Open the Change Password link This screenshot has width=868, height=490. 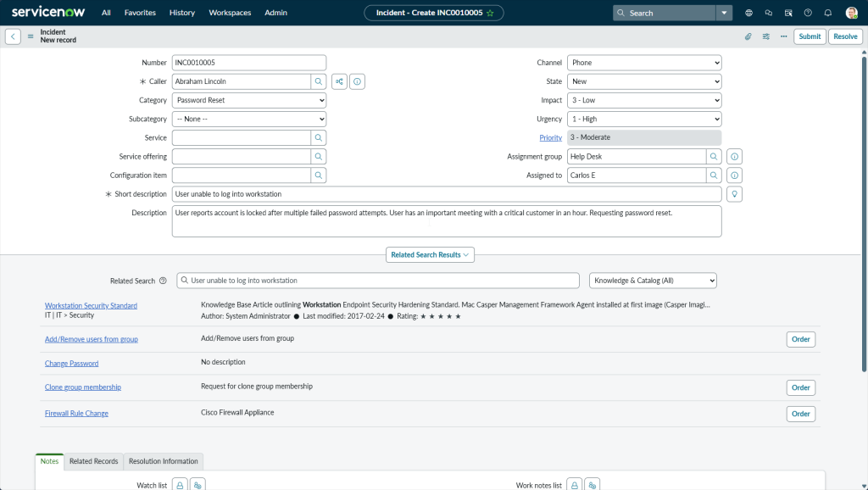pos(71,363)
